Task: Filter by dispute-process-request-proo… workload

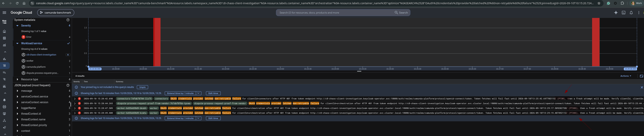Action: pos(42,73)
